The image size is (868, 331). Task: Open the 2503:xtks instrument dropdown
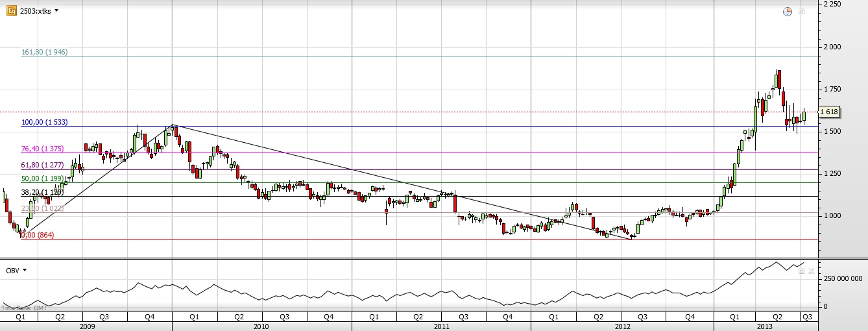[x=56, y=11]
